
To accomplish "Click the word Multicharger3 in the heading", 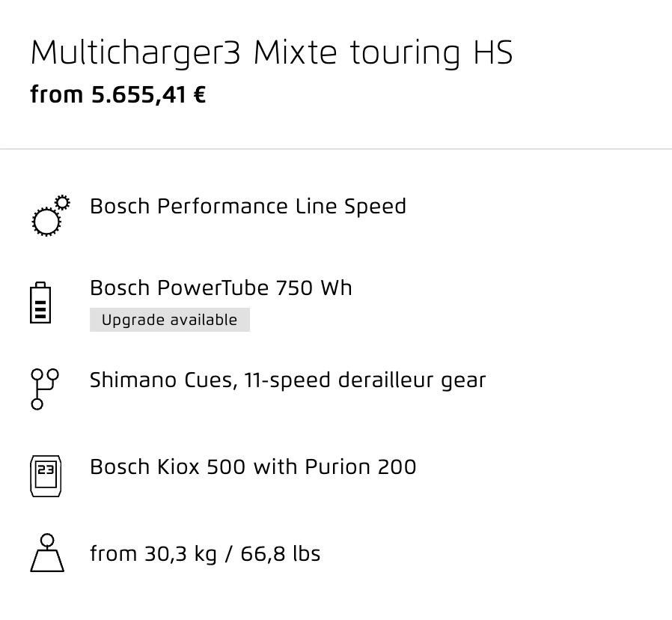I will coord(135,53).
